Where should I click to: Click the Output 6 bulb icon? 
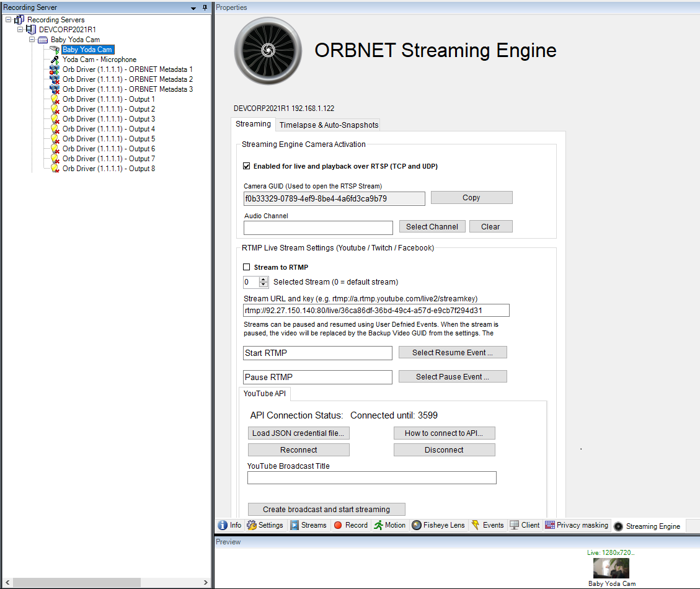pyautogui.click(x=55, y=149)
